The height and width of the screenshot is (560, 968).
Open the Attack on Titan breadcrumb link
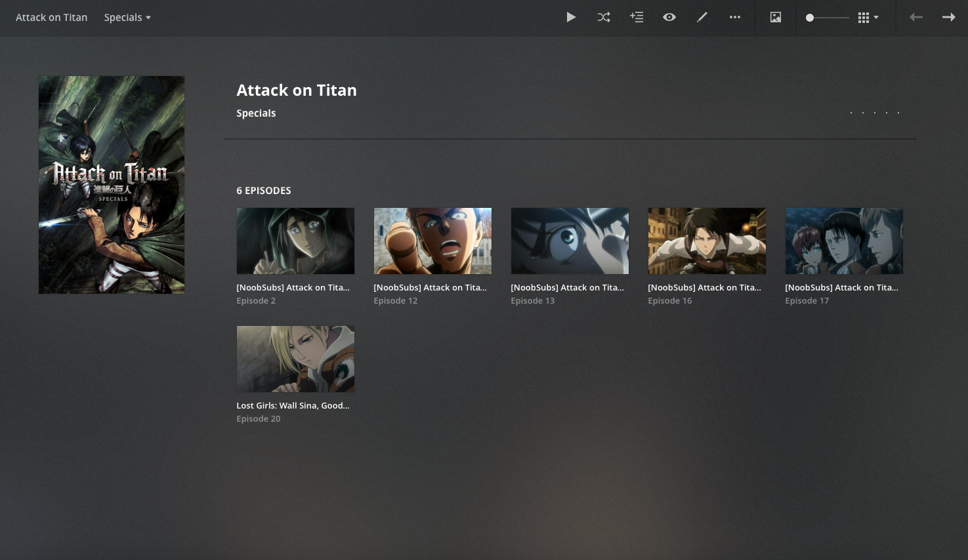pos(52,17)
